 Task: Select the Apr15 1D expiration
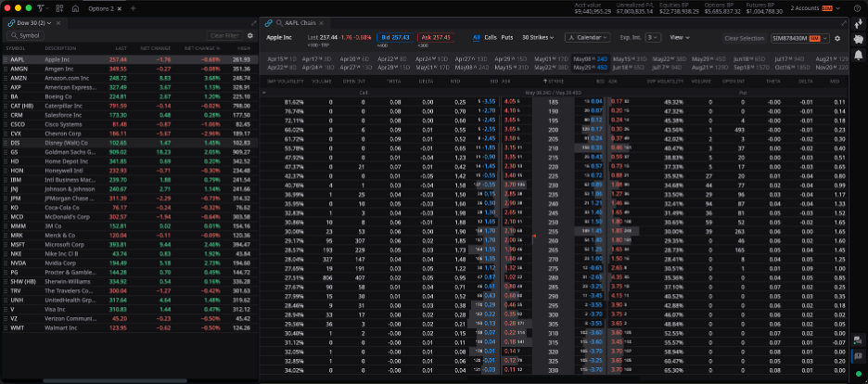[x=282, y=58]
